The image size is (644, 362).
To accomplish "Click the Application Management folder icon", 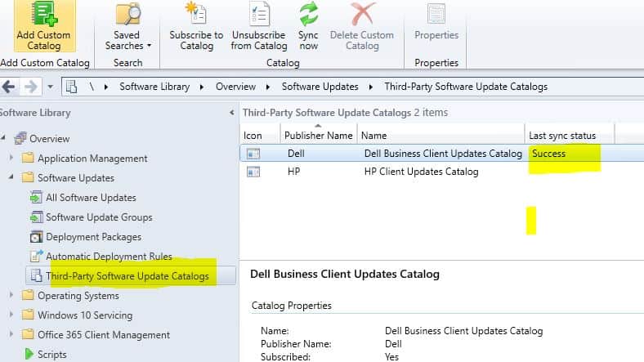I will [28, 158].
